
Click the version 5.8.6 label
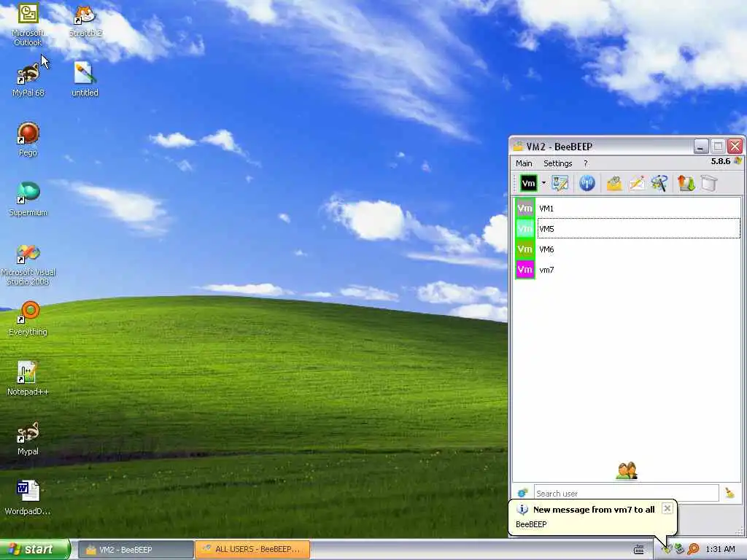pos(720,161)
